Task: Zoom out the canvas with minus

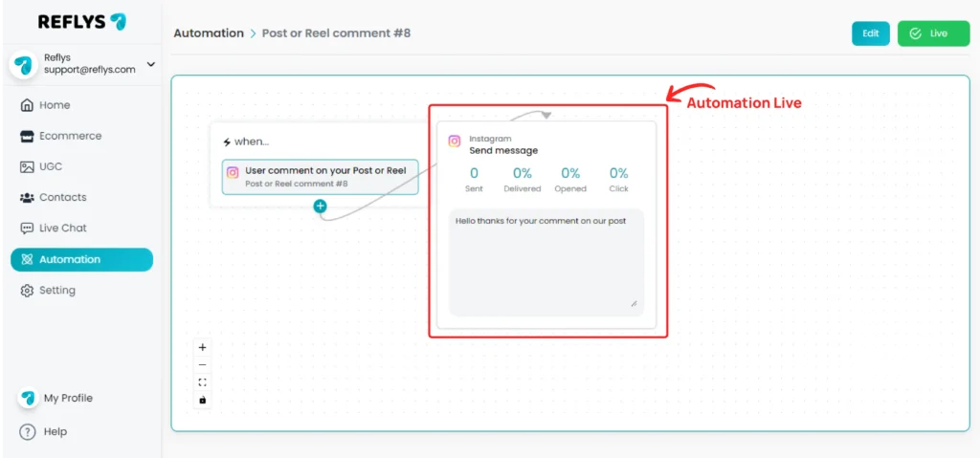Action: 203,365
